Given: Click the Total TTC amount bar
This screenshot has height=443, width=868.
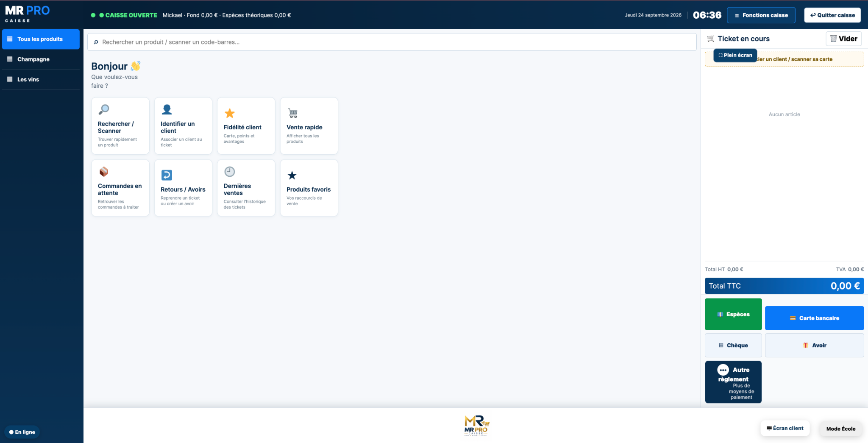Looking at the screenshot, I should coord(784,286).
